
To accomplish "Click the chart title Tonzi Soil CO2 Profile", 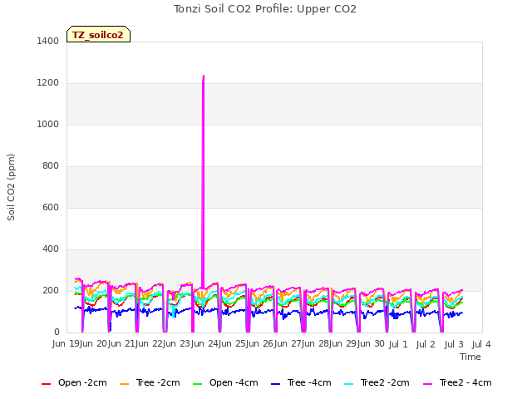I will click(265, 9).
